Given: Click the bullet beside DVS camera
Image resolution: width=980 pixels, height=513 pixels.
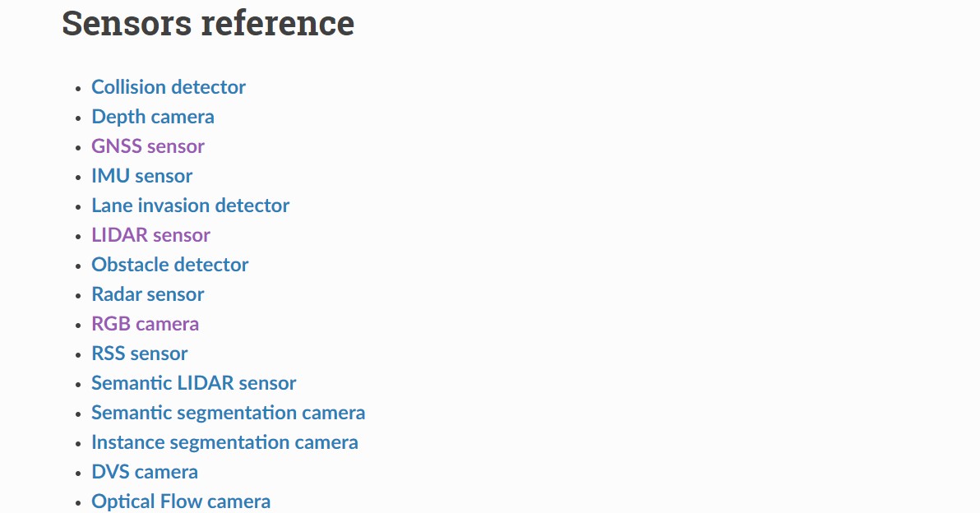Looking at the screenshot, I should (x=78, y=474).
